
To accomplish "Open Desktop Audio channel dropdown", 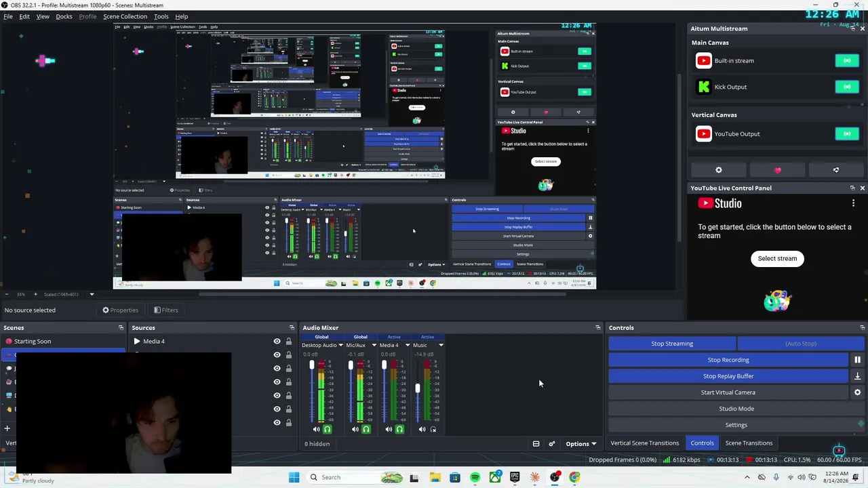I will coord(340,346).
